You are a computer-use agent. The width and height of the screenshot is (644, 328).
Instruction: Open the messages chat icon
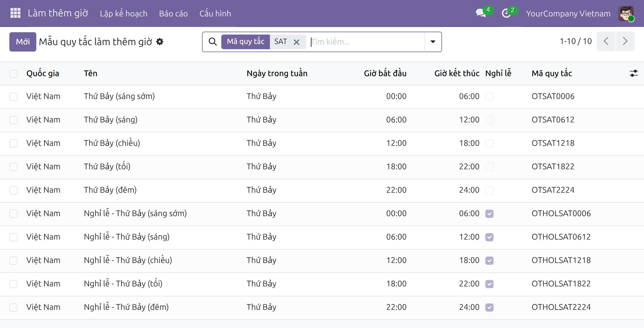(481, 13)
